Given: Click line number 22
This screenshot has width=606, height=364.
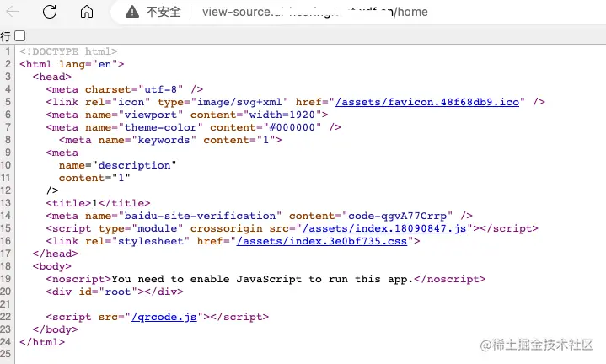Looking at the screenshot, I should click(x=6, y=317).
